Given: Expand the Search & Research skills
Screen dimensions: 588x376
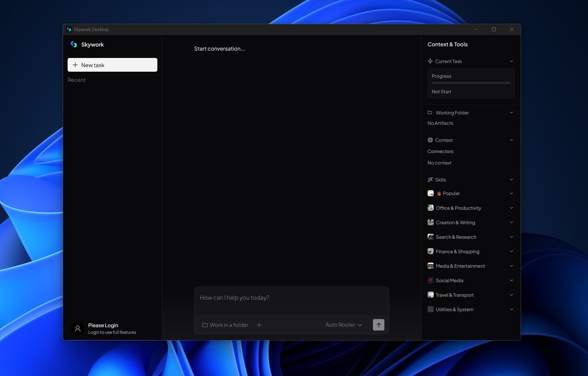Looking at the screenshot, I should tap(511, 237).
